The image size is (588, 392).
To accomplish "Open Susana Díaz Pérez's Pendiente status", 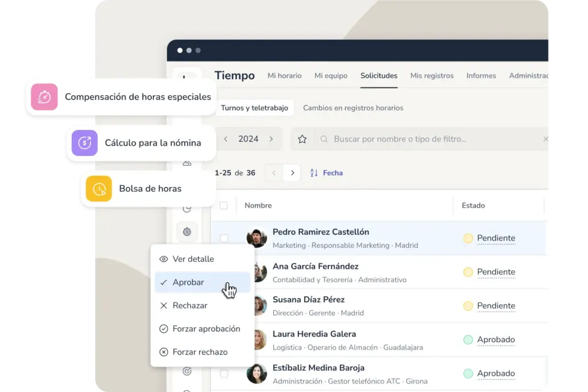I will coord(496,305).
